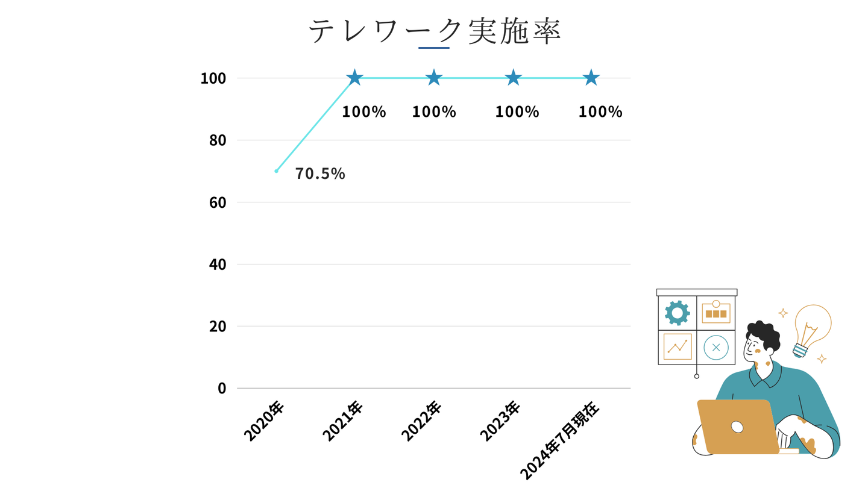Click the star marker above 2022年
868x488 pixels.
(x=434, y=78)
